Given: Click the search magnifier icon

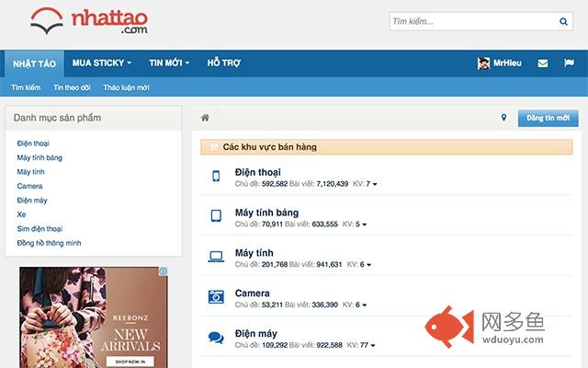Looking at the screenshot, I should pos(563,22).
